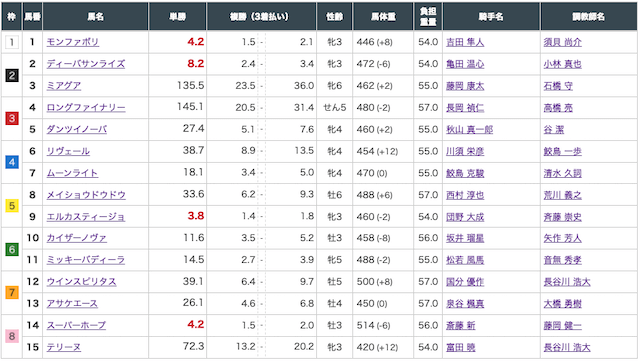View trainer 石橋 守
640x361 pixels.
558,86
